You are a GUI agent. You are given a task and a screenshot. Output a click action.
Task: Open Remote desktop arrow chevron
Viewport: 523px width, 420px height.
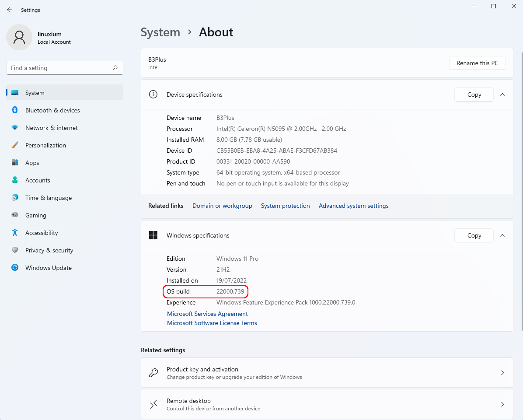point(502,404)
